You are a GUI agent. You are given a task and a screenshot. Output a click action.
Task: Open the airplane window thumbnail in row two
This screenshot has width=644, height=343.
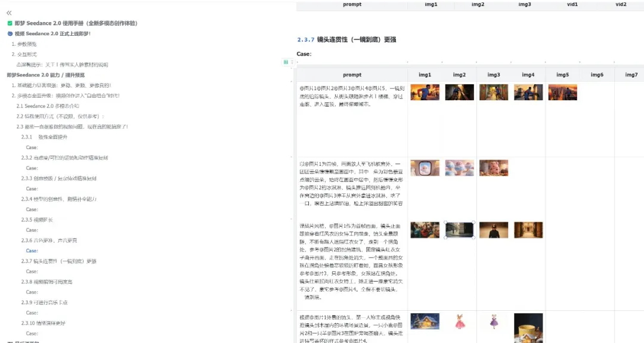point(425,168)
